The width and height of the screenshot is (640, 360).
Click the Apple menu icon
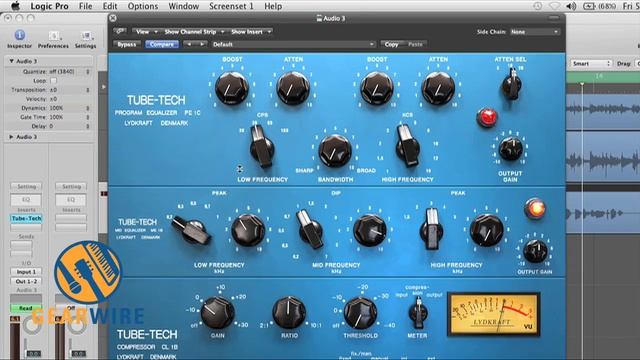pyautogui.click(x=16, y=6)
